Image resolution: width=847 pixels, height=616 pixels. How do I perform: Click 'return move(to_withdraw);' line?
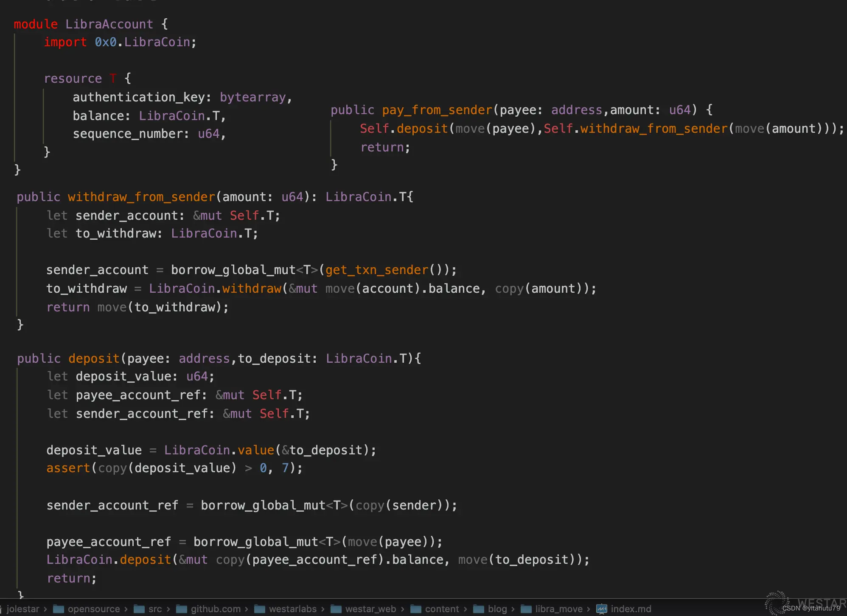click(137, 307)
